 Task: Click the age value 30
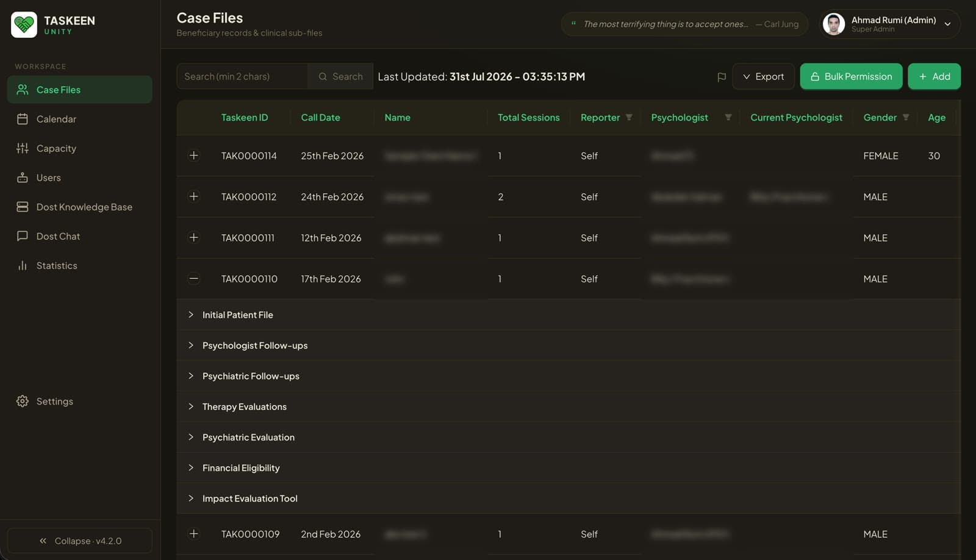tap(934, 156)
